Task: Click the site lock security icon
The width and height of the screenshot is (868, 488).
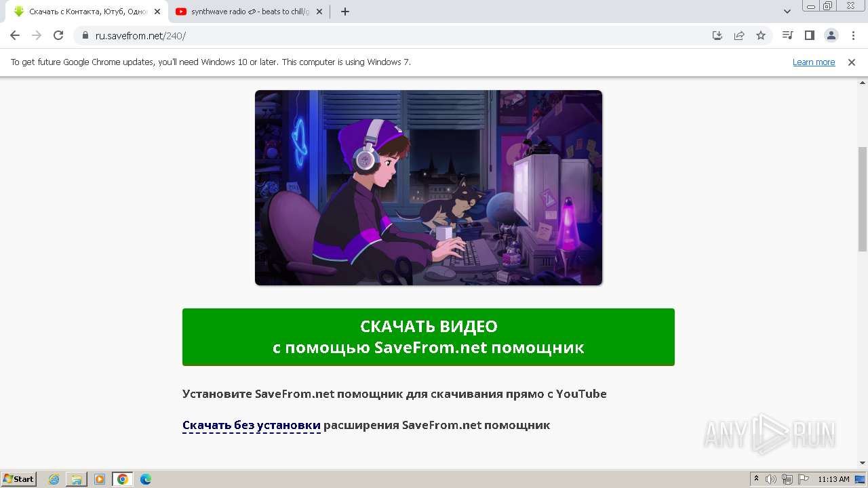Action: (85, 35)
